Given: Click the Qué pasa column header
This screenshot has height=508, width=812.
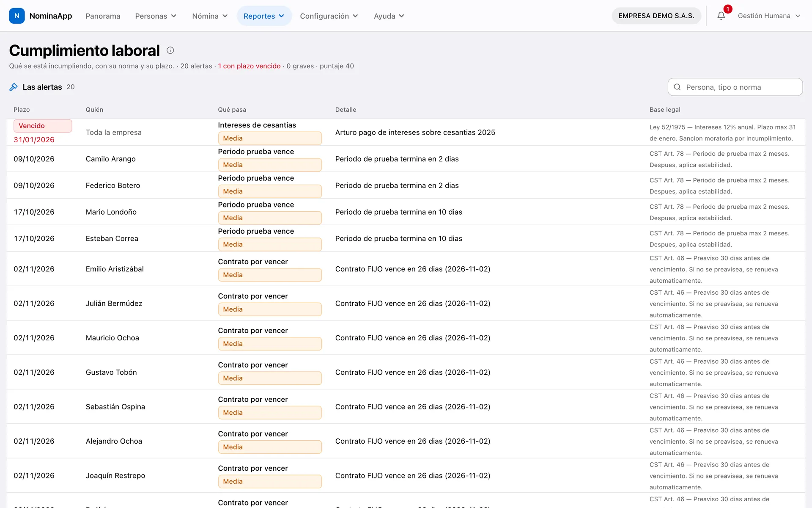Looking at the screenshot, I should tap(232, 110).
